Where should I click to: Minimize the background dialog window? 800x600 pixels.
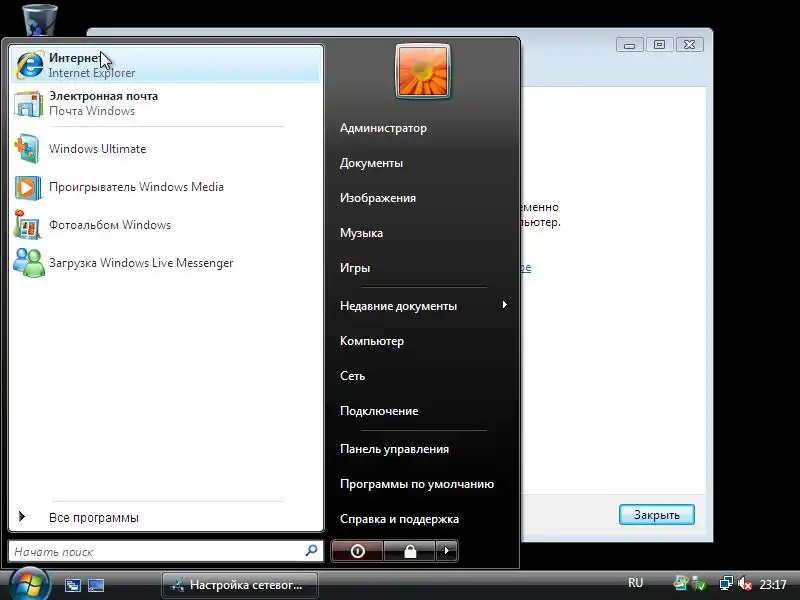[629, 45]
